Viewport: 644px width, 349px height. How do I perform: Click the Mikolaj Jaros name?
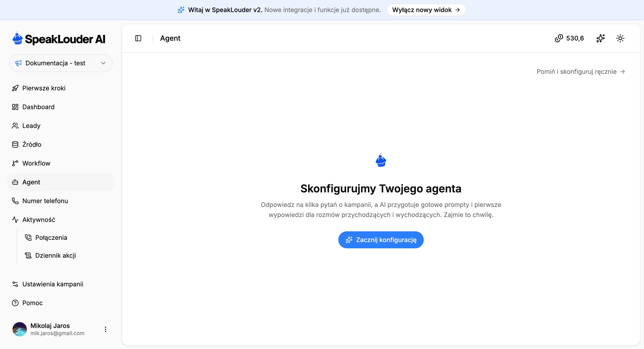coord(50,326)
